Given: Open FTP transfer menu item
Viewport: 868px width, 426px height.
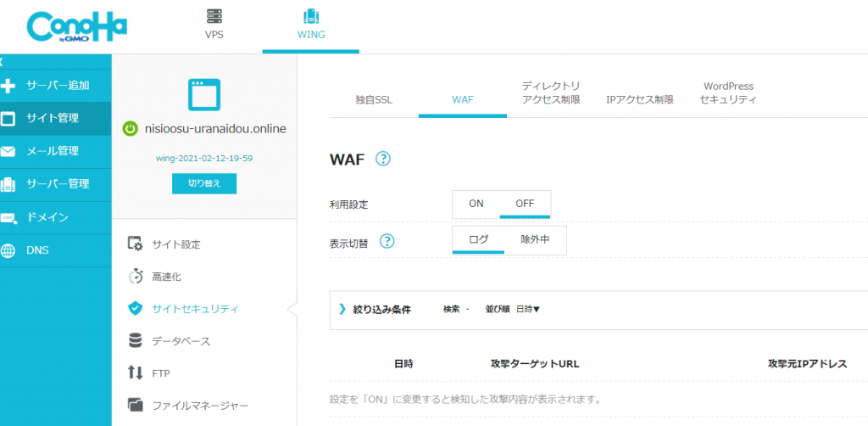Looking at the screenshot, I should (148, 373).
